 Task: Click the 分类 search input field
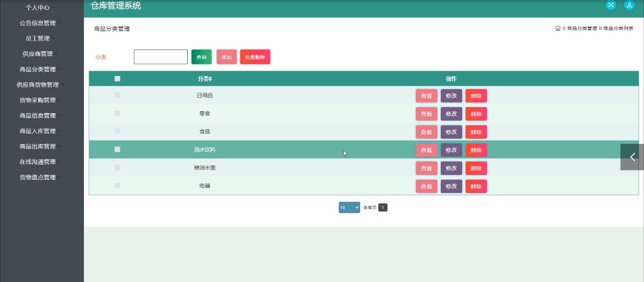(161, 57)
